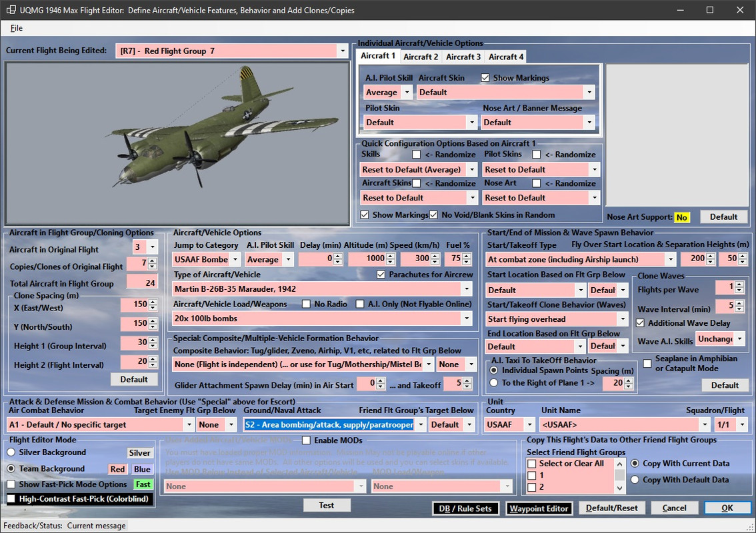The height and width of the screenshot is (533, 756).
Task: Enable No Radio checkbox
Action: pos(306,304)
